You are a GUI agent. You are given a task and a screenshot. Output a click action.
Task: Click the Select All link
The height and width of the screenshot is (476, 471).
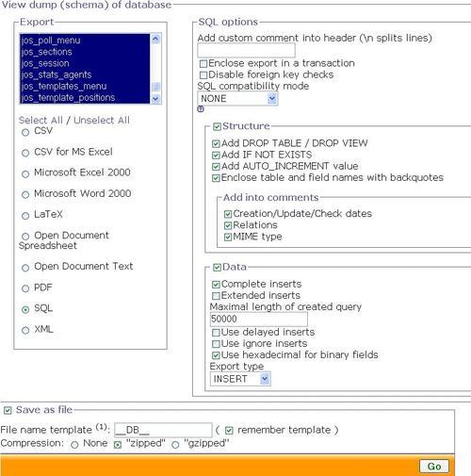[x=41, y=121]
